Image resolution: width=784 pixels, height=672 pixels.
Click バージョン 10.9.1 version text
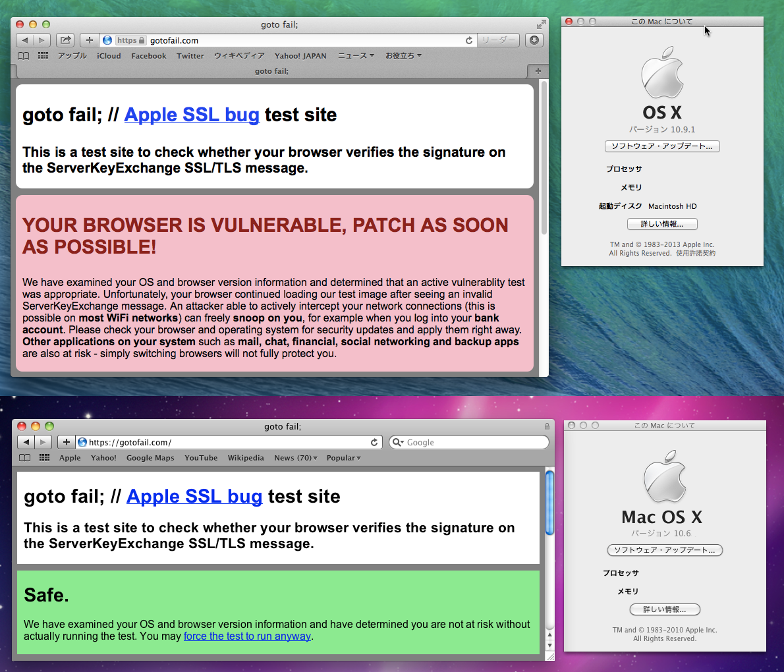click(662, 130)
